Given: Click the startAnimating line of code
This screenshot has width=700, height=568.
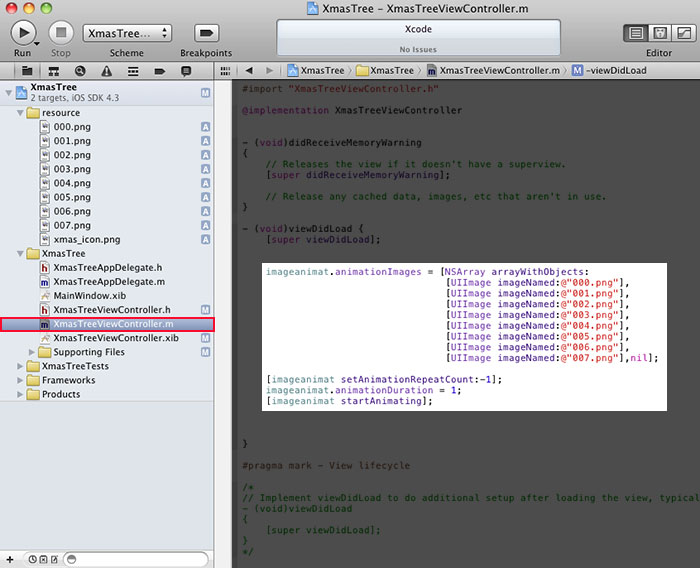Looking at the screenshot, I should point(349,401).
